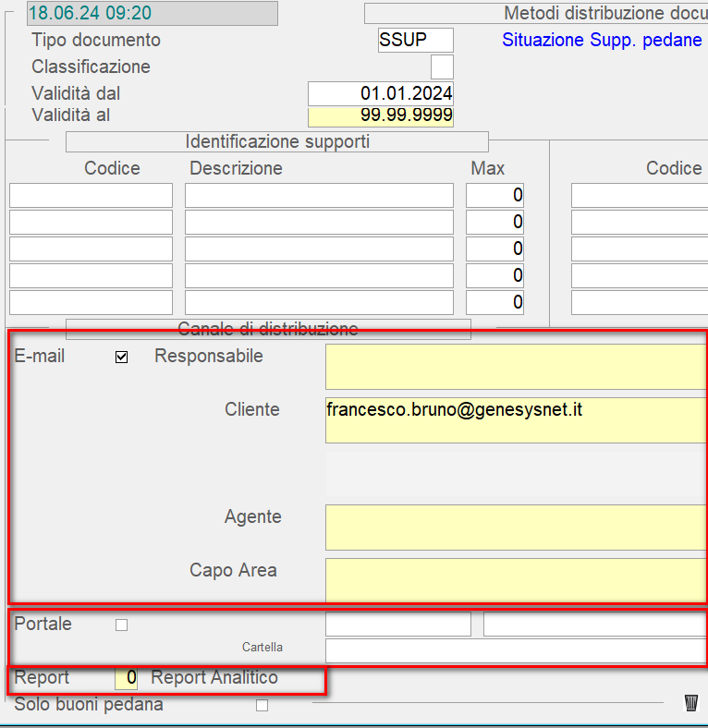
Task: Click the Cartella path field
Action: coord(516,650)
